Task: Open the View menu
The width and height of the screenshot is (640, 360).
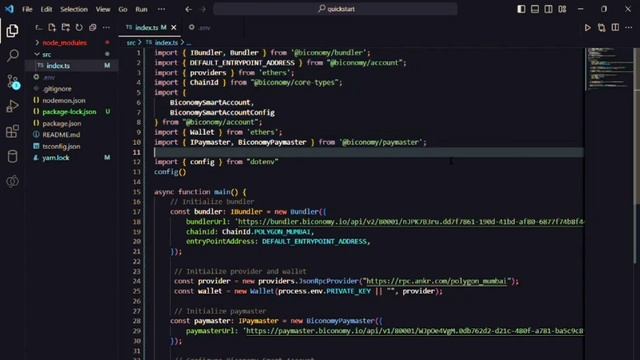Action: (x=103, y=9)
